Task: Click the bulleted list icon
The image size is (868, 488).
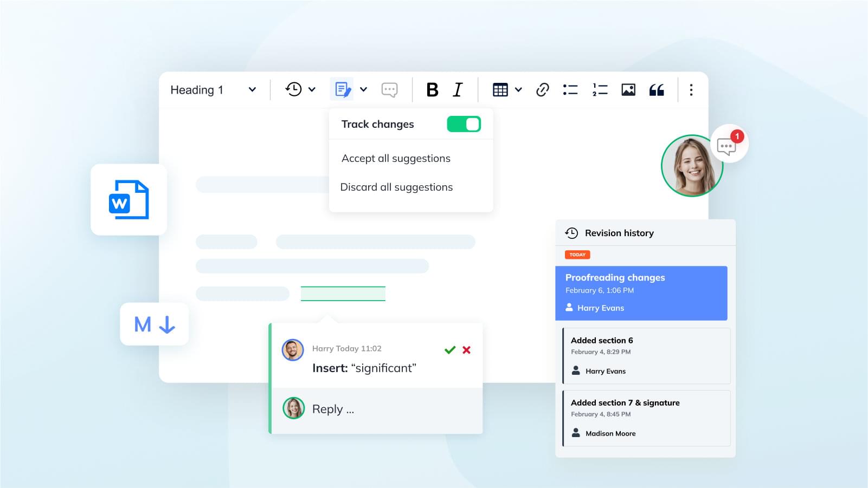Action: pos(570,90)
